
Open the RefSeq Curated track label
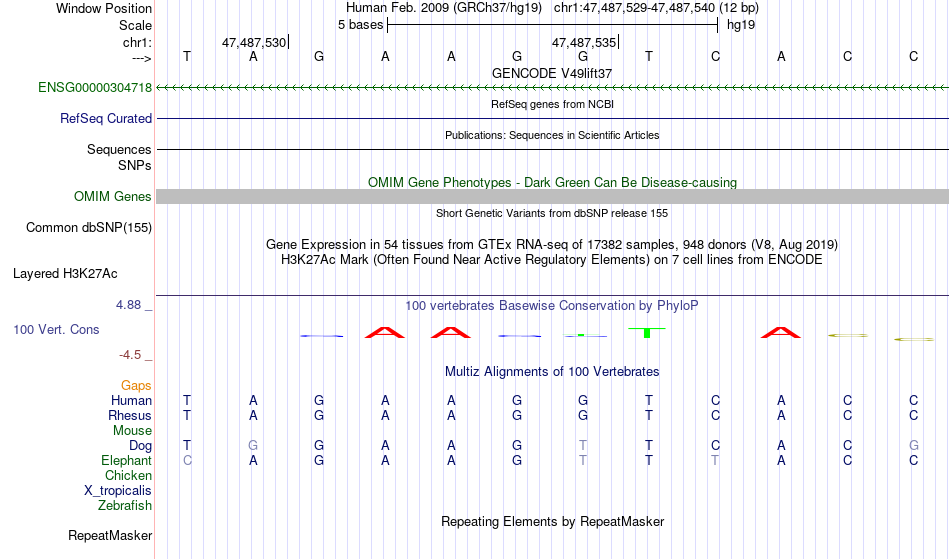click(x=105, y=118)
